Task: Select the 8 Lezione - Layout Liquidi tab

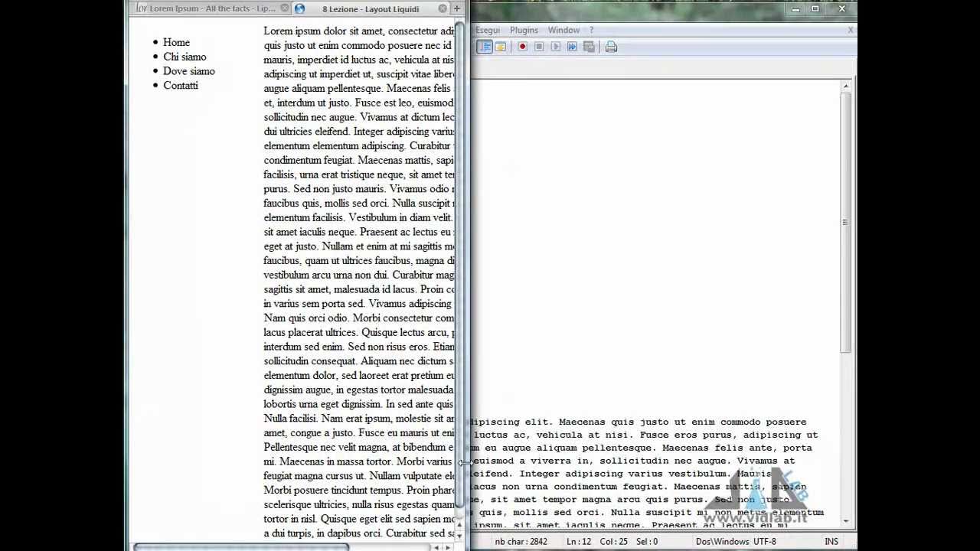Action: click(x=370, y=9)
